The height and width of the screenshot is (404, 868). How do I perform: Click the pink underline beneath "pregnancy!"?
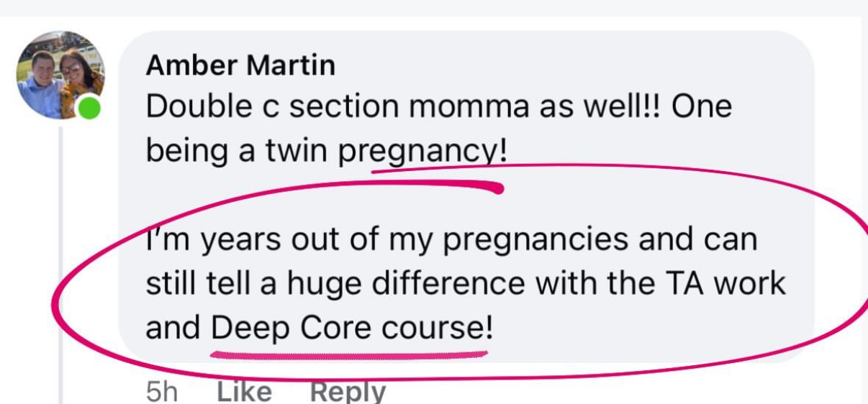[436, 183]
